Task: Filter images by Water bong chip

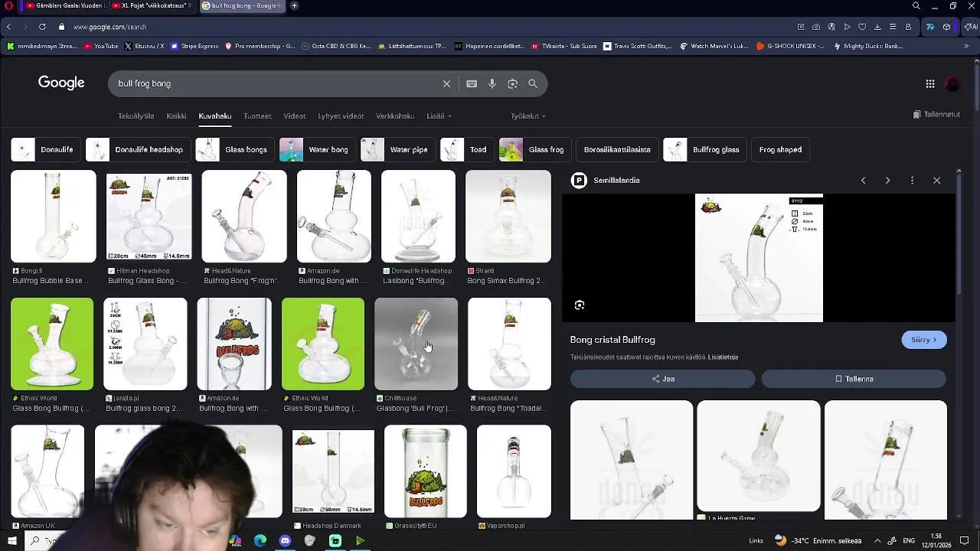Action: [317, 150]
